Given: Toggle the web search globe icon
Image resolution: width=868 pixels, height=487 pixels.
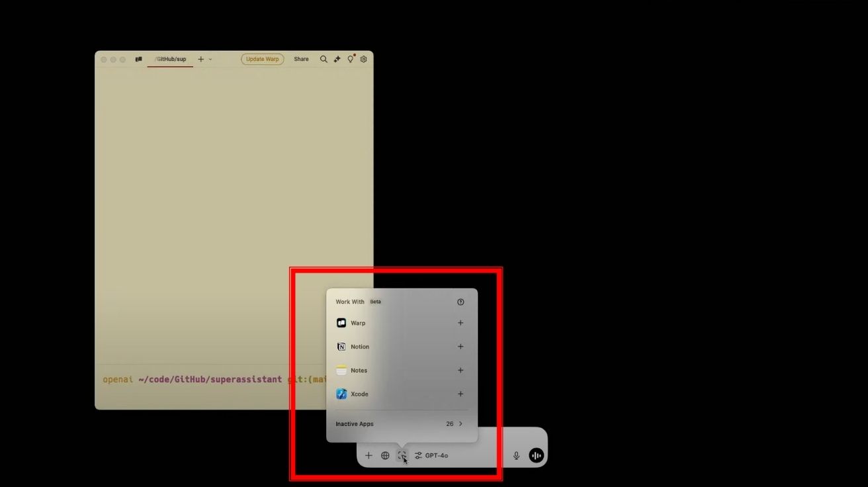Looking at the screenshot, I should 385,455.
